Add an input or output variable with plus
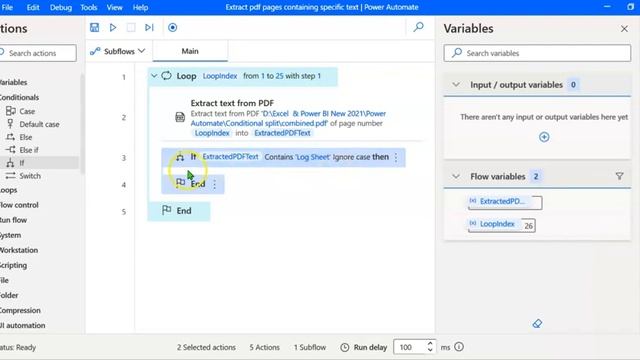 pyautogui.click(x=544, y=137)
